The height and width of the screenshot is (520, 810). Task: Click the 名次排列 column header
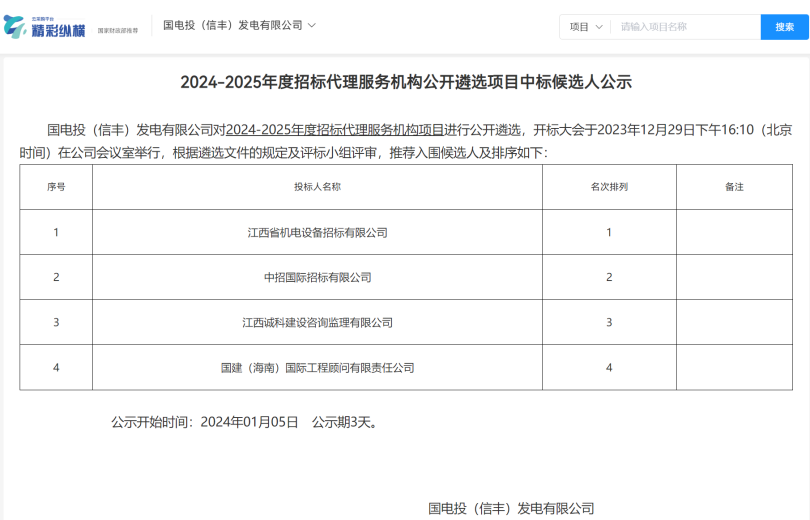(x=609, y=187)
